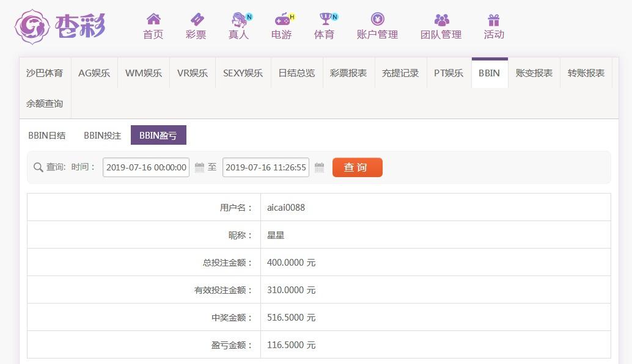Click the 杏彩 site logo
This screenshot has height=364, width=632.
tap(60, 26)
